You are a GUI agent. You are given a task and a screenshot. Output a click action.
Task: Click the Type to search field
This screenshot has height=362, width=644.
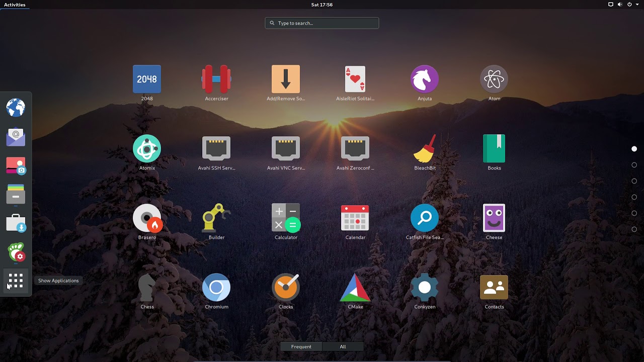(x=322, y=23)
